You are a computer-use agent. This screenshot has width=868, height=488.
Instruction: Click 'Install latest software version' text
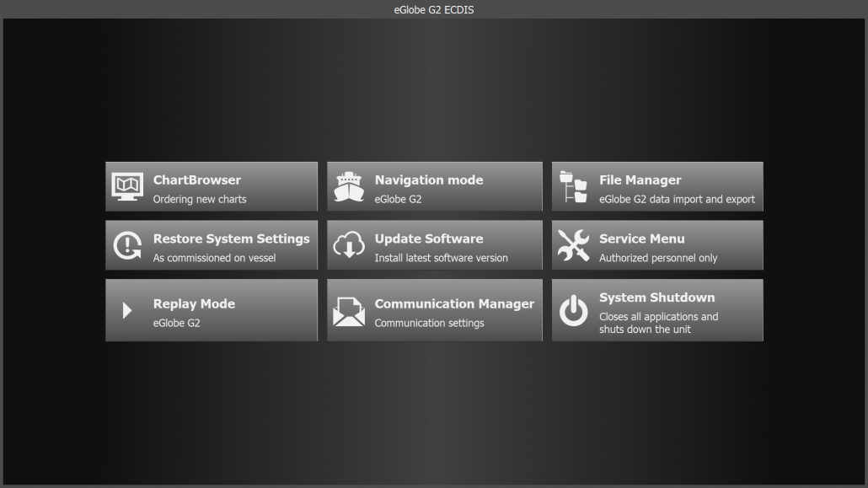tap(442, 258)
